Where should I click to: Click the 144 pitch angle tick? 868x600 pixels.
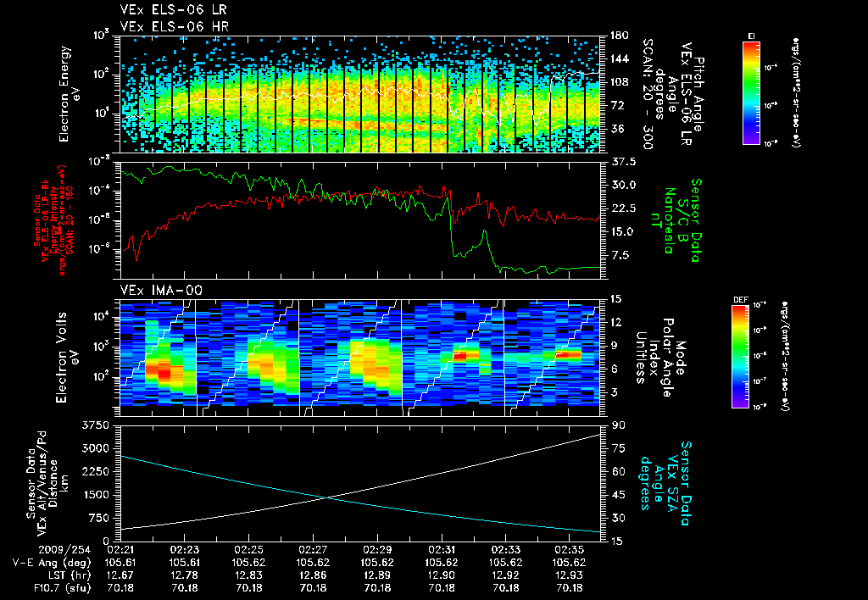point(619,58)
